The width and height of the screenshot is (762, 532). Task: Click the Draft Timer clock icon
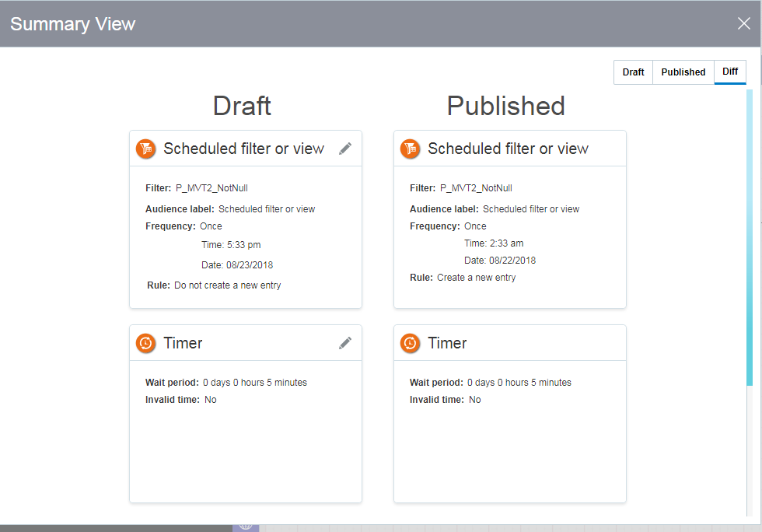tap(146, 343)
